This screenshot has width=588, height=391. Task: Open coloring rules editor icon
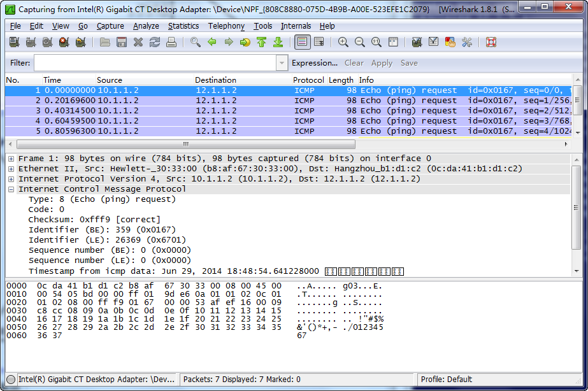[450, 42]
